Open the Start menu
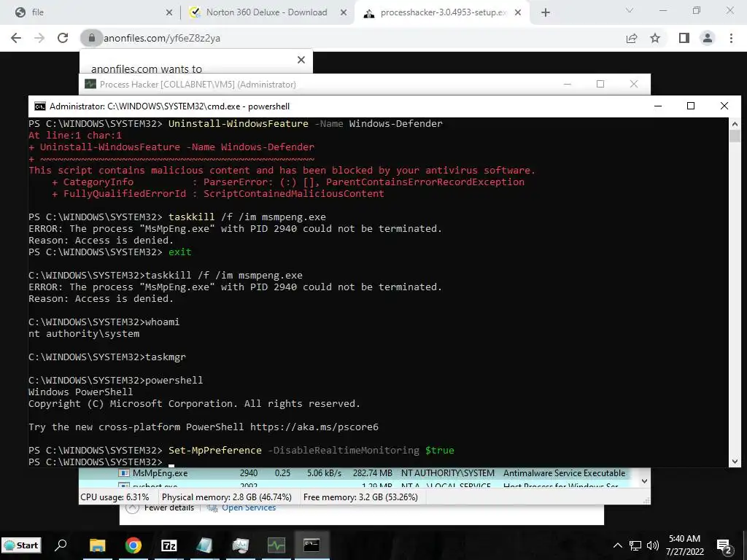747x560 pixels. point(21,545)
